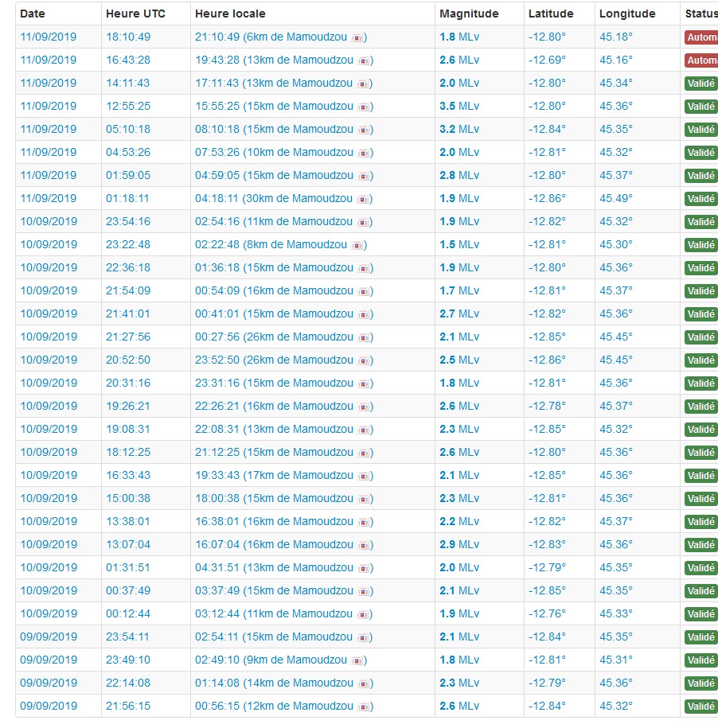Click Validé badge for the 3.5 MLv event
Viewport: 718px width, 728px height.
[700, 107]
